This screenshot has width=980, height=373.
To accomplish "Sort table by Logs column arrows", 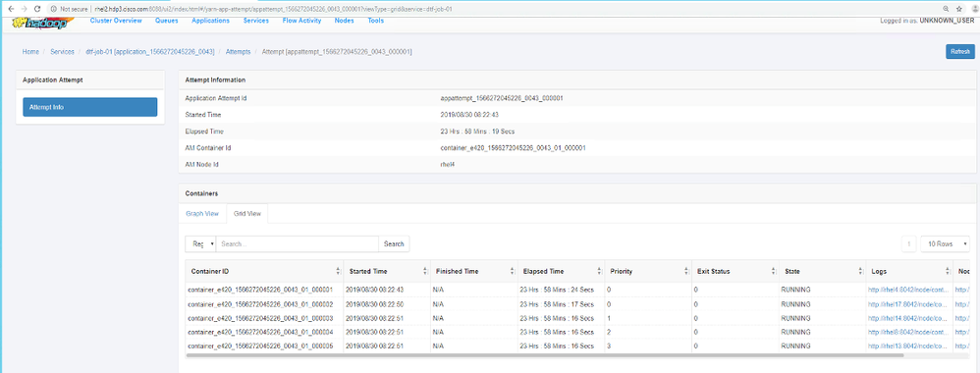I will (x=948, y=272).
